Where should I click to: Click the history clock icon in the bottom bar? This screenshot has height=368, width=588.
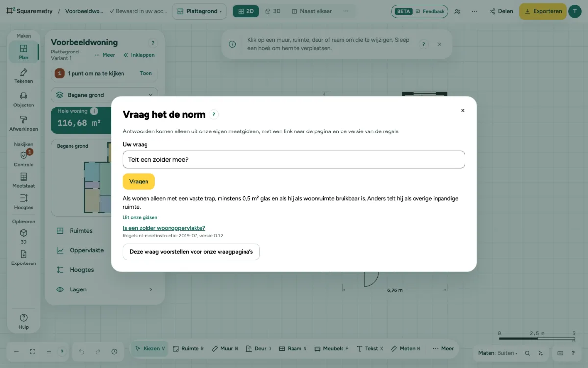tap(114, 352)
